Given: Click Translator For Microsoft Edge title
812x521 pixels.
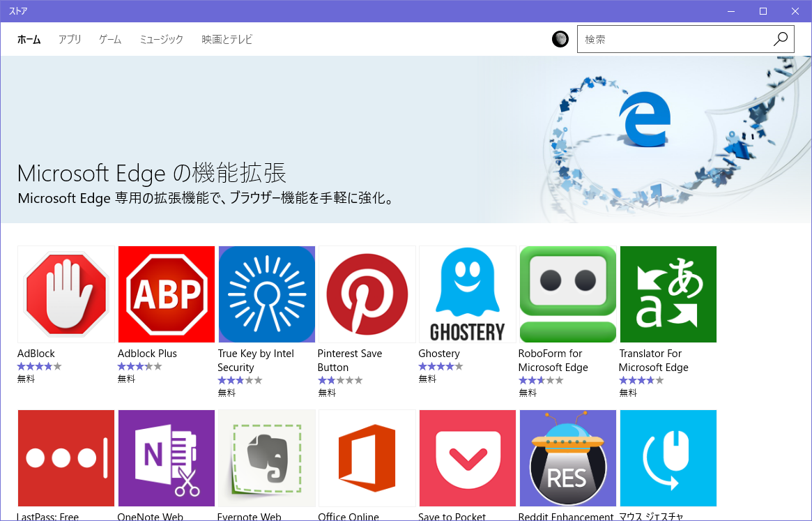Looking at the screenshot, I should (654, 361).
